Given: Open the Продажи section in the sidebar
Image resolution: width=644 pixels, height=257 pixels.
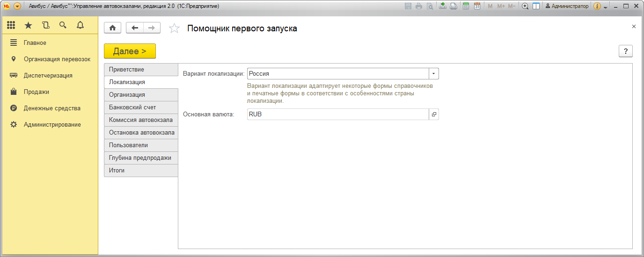Looking at the screenshot, I should 37,92.
